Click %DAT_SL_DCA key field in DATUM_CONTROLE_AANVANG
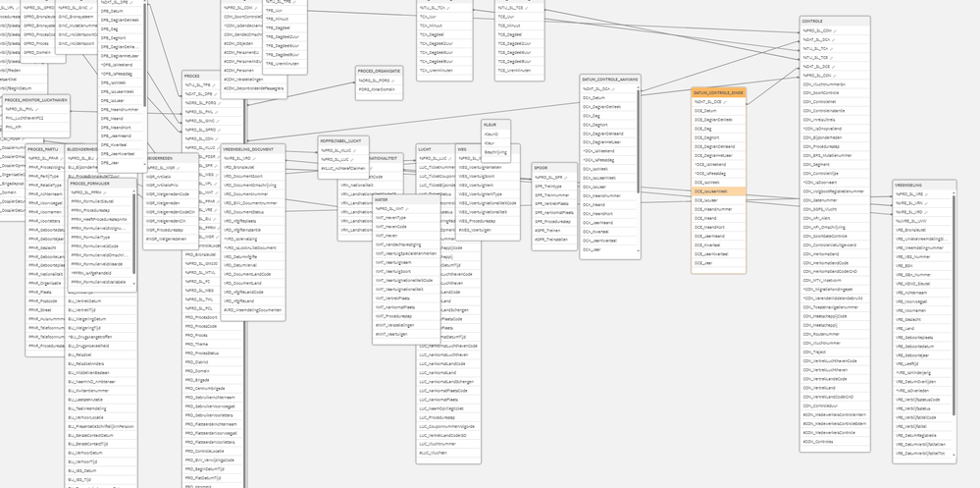The image size is (980, 488). (608, 88)
